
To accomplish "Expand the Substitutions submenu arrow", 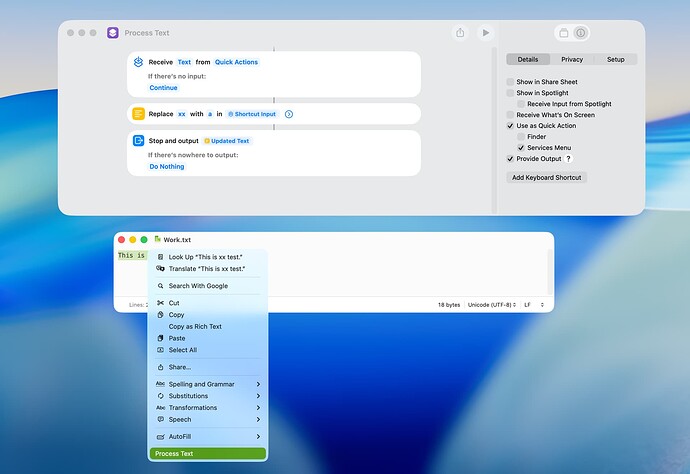I will point(258,396).
